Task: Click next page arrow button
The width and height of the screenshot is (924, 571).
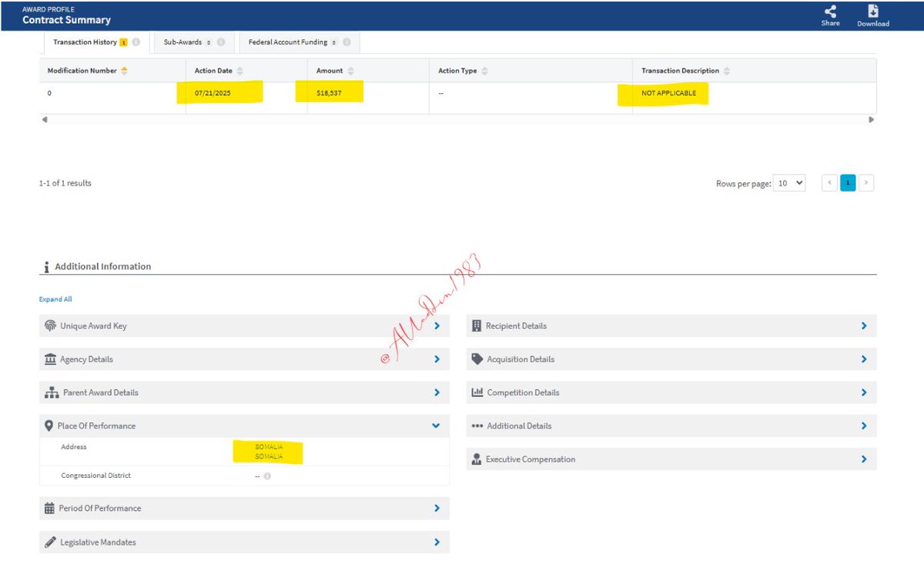Action: coord(866,183)
